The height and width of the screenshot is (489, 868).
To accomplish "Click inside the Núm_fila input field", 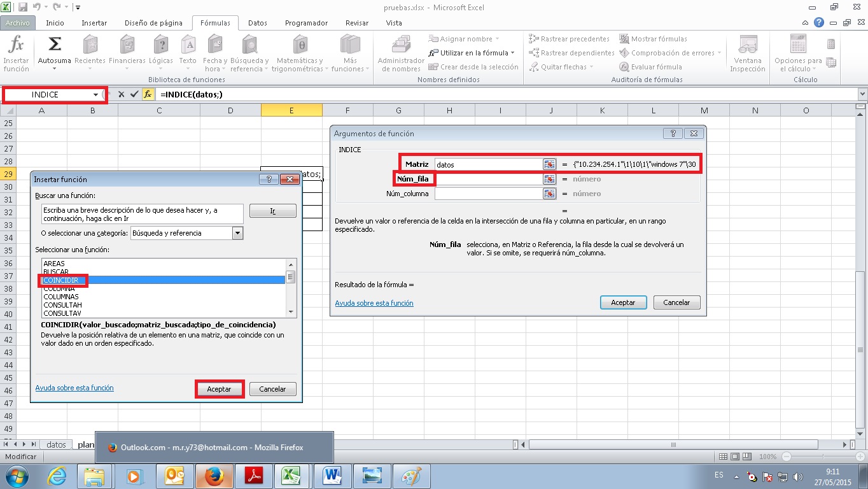I will pyautogui.click(x=490, y=178).
